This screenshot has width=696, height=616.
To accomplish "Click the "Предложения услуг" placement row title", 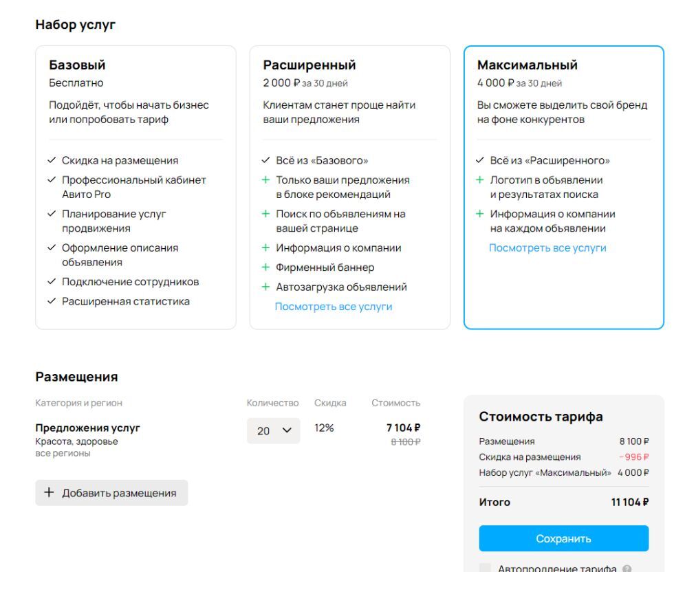I will pyautogui.click(x=87, y=428).
